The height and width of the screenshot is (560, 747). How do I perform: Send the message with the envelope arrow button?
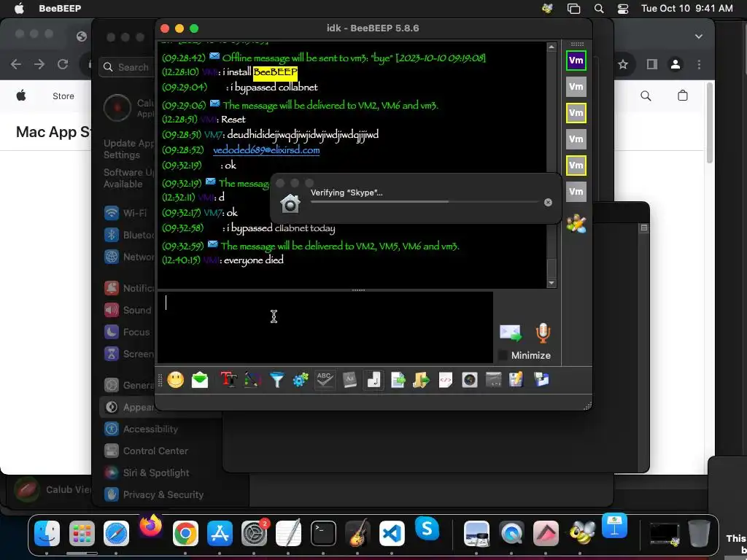tap(510, 332)
